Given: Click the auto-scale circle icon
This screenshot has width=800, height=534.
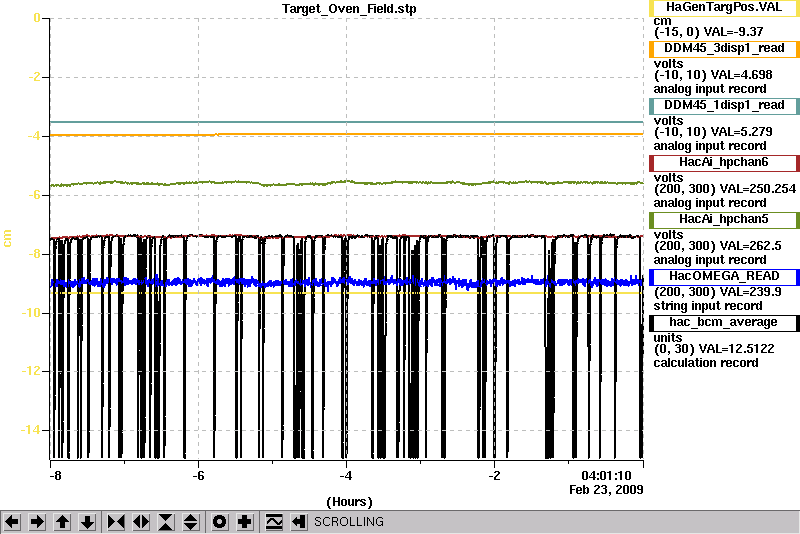Looking at the screenshot, I should click(219, 522).
